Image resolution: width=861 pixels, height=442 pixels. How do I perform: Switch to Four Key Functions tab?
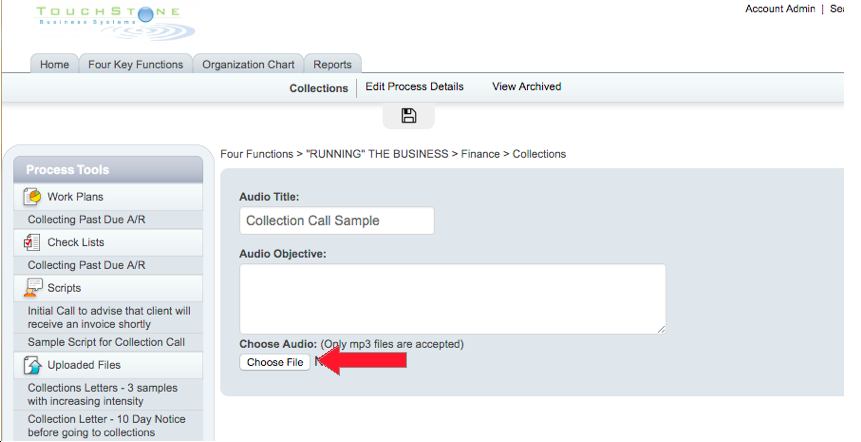136,64
